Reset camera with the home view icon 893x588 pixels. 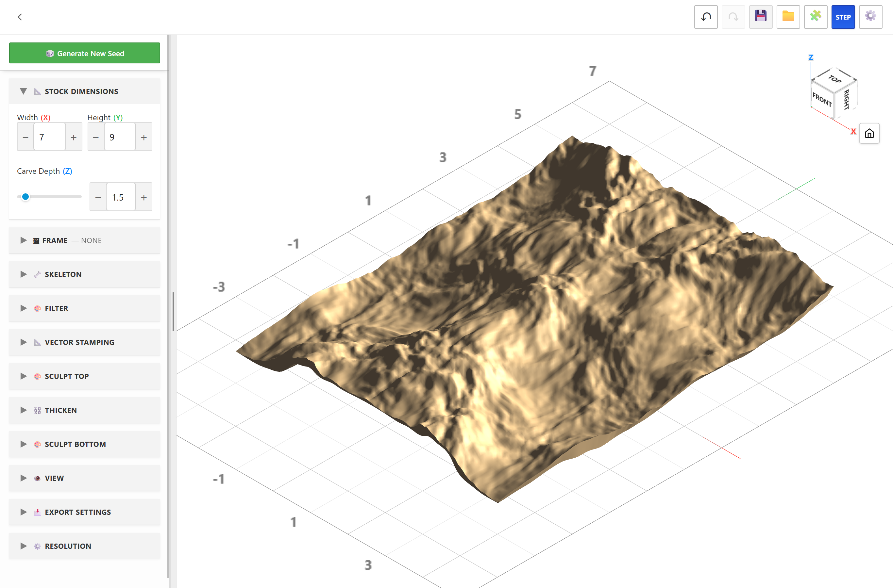pyautogui.click(x=869, y=134)
